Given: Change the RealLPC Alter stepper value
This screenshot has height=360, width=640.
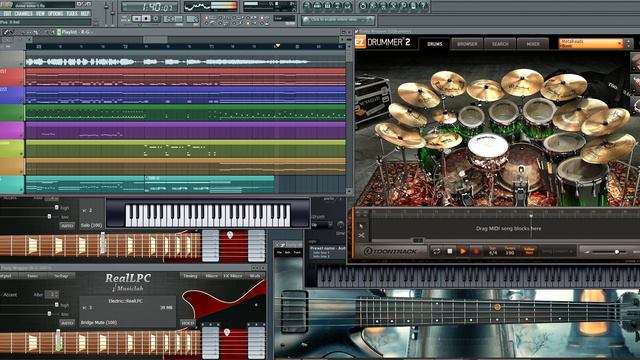Looking at the screenshot, I should pyautogui.click(x=52, y=294).
